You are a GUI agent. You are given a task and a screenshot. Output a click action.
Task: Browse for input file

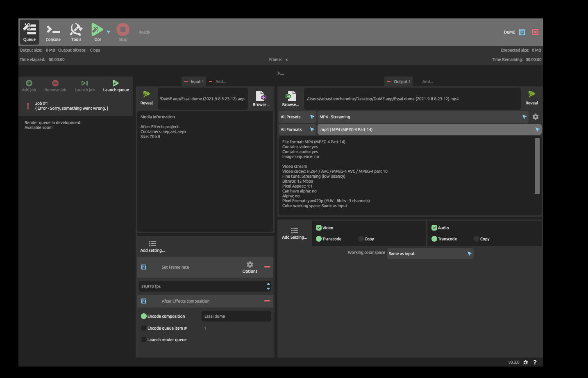(x=261, y=98)
